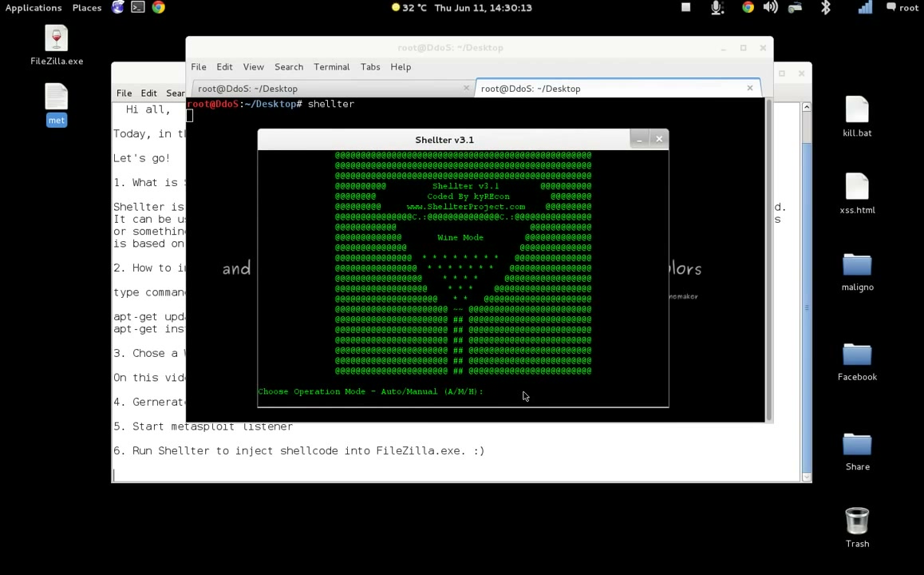This screenshot has height=575, width=924.
Task: Close the second terminal tab
Action: point(749,88)
